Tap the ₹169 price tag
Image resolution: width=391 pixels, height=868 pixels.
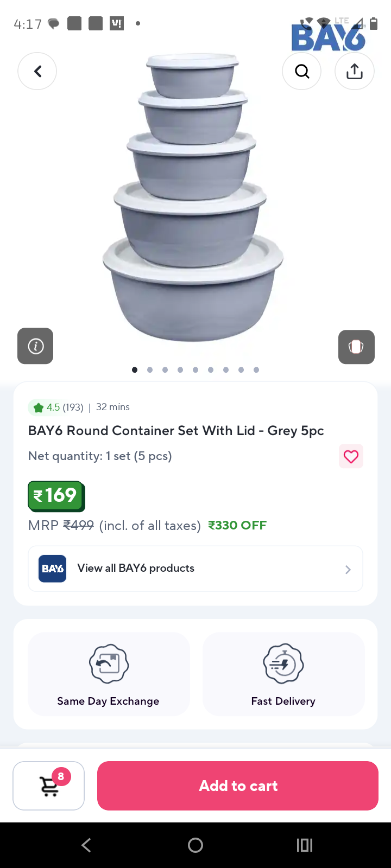[x=56, y=496]
